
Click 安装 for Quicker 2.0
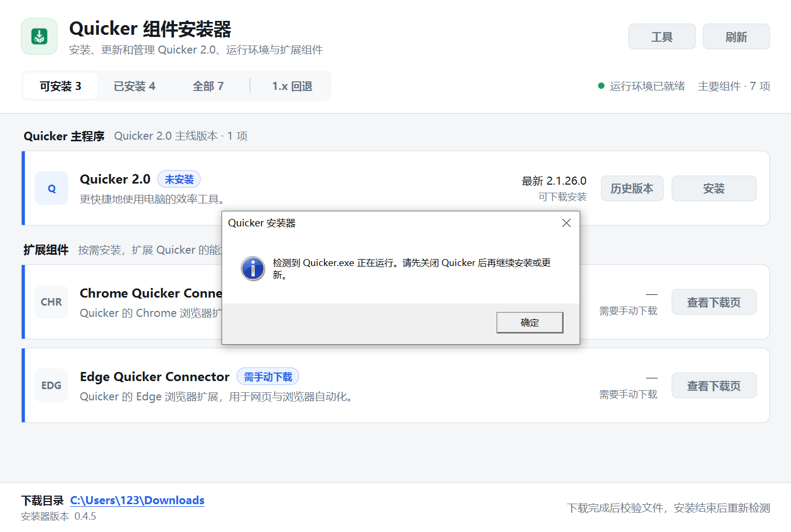click(714, 188)
